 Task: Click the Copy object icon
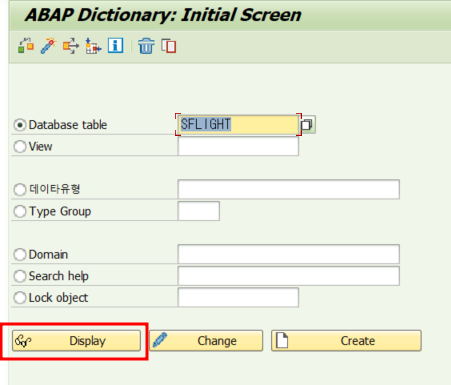coord(169,46)
